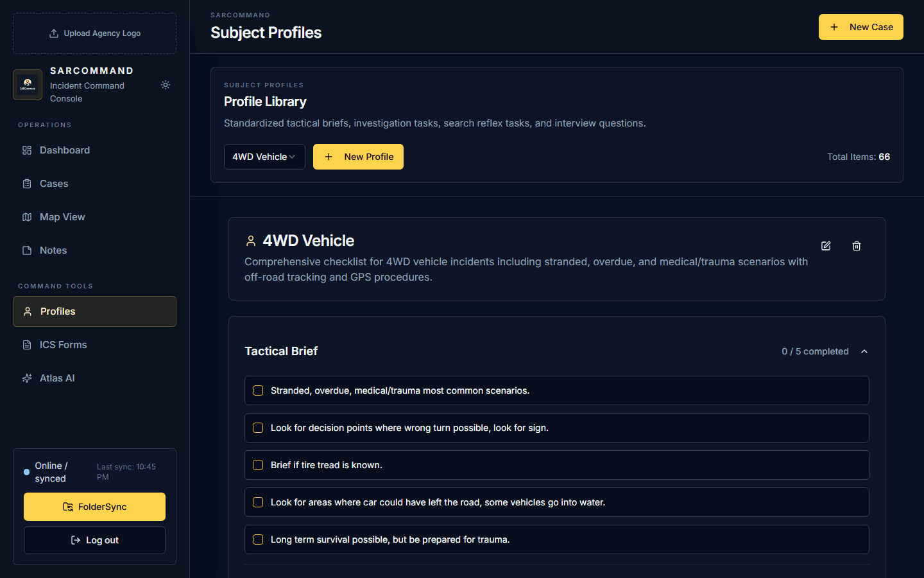Click the FolderSync button
Screen dimensions: 924x578
[94, 507]
